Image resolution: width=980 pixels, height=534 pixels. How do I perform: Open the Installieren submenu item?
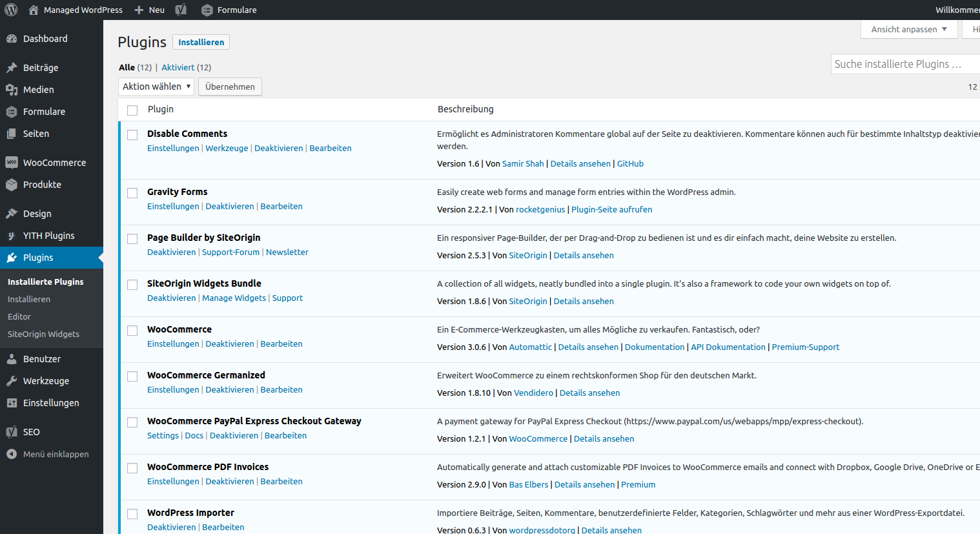29,300
